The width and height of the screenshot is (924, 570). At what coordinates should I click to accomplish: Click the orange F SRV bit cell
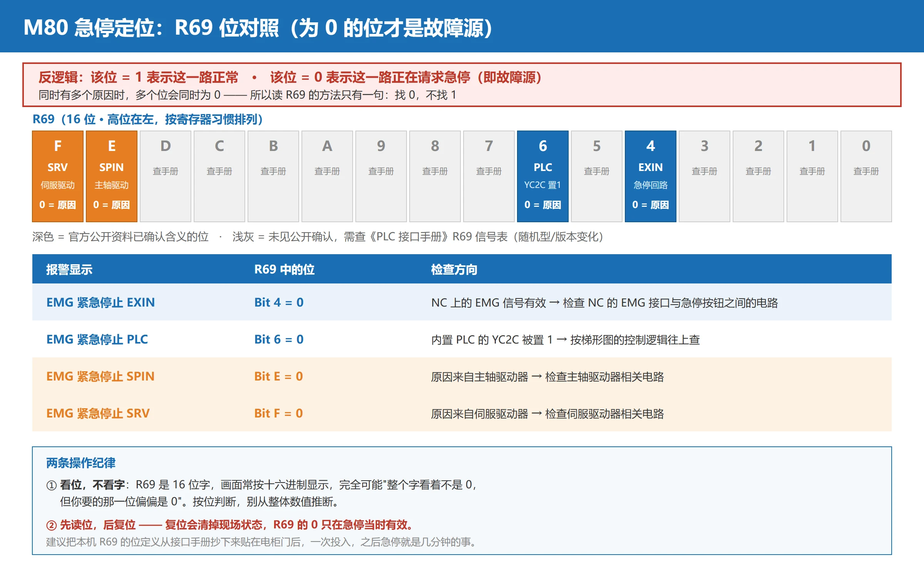click(x=58, y=176)
